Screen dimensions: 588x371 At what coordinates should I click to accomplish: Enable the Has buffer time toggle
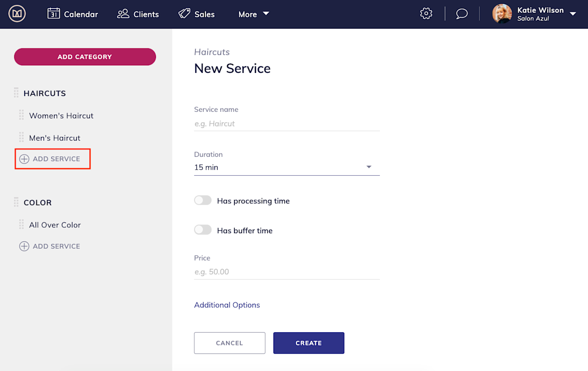tap(202, 229)
